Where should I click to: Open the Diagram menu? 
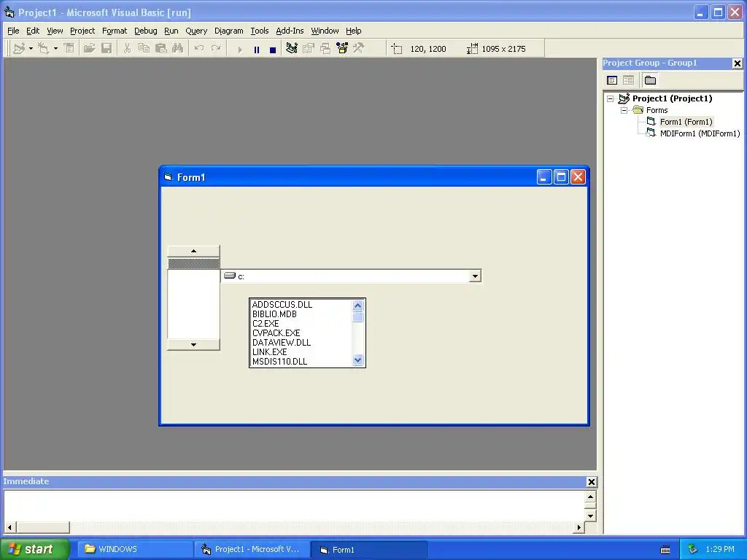(228, 31)
